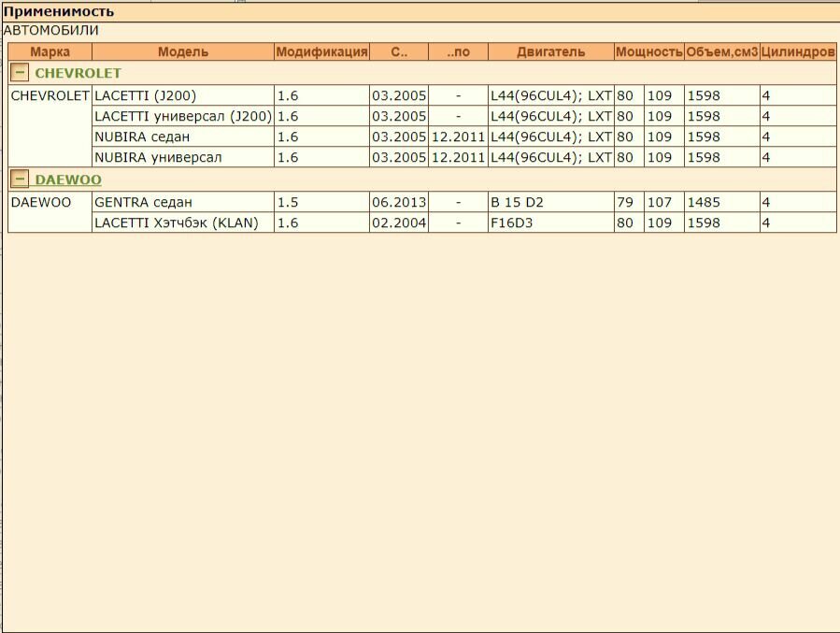The image size is (840, 633).
Task: Open the CHEVROLET group heading
Action: click(78, 73)
